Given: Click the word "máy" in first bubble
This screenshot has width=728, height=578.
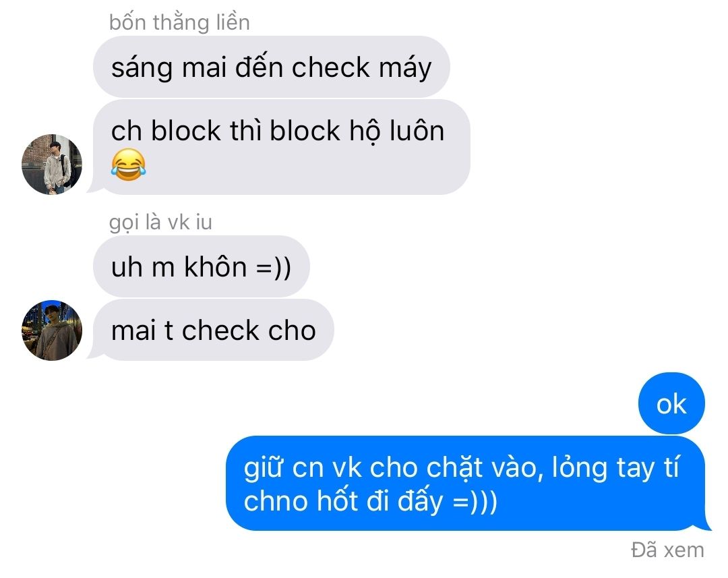Looking at the screenshot, I should (405, 69).
